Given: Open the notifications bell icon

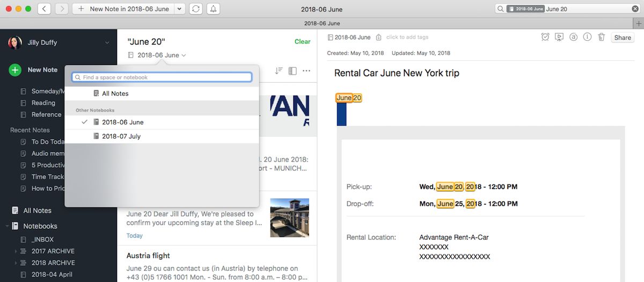Looking at the screenshot, I should coord(214,9).
